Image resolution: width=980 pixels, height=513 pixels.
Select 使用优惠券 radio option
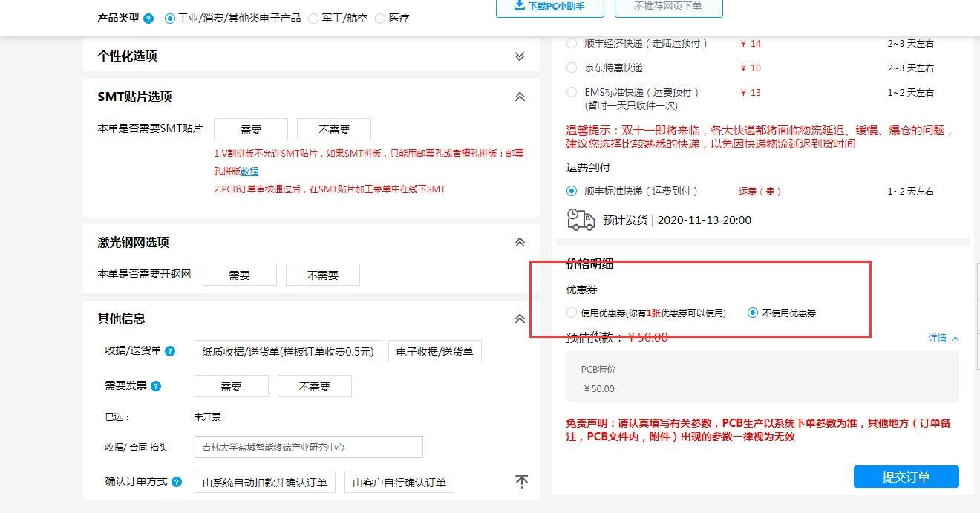tap(572, 313)
